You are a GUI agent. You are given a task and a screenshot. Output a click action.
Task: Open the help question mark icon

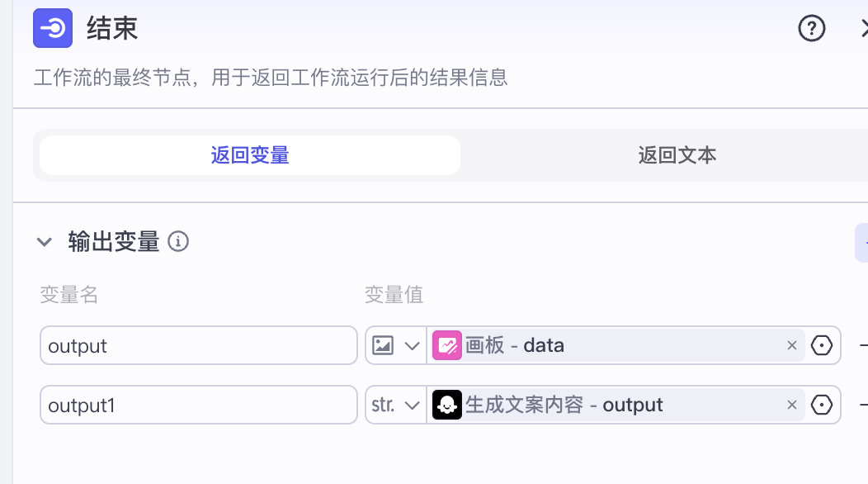(812, 29)
